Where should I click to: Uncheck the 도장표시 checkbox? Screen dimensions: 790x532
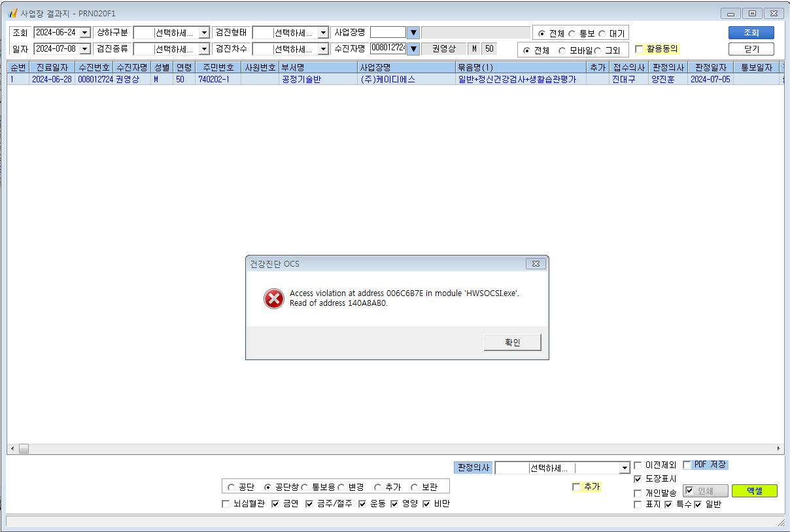[x=638, y=479]
